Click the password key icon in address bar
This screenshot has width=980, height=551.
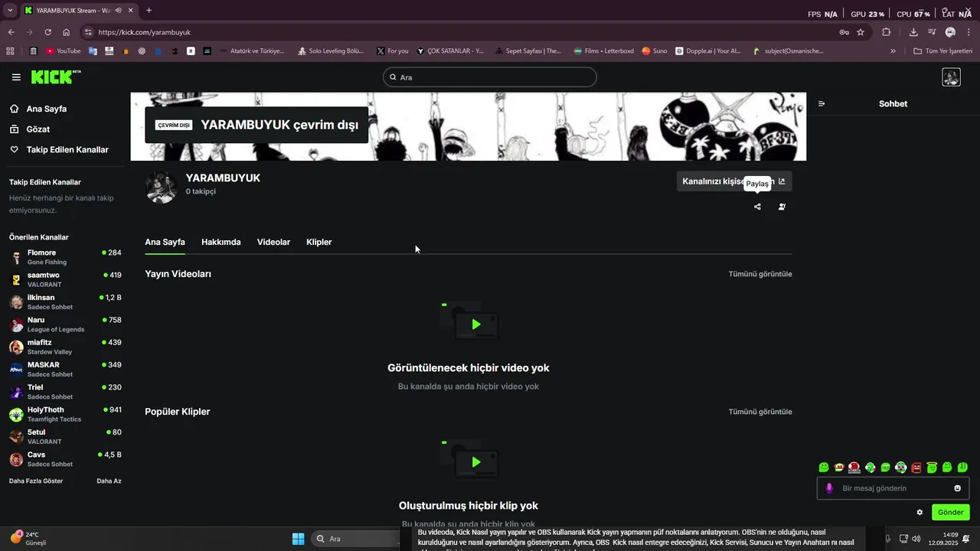pyautogui.click(x=844, y=32)
